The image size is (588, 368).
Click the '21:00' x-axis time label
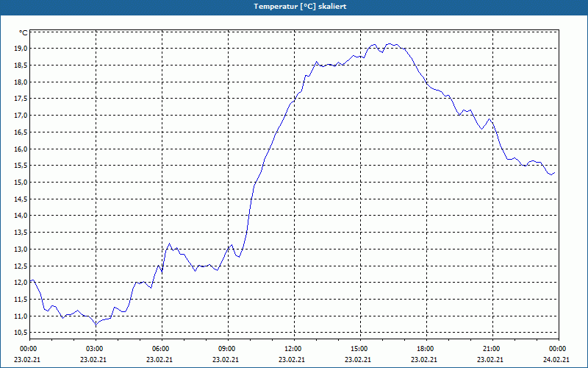point(492,349)
